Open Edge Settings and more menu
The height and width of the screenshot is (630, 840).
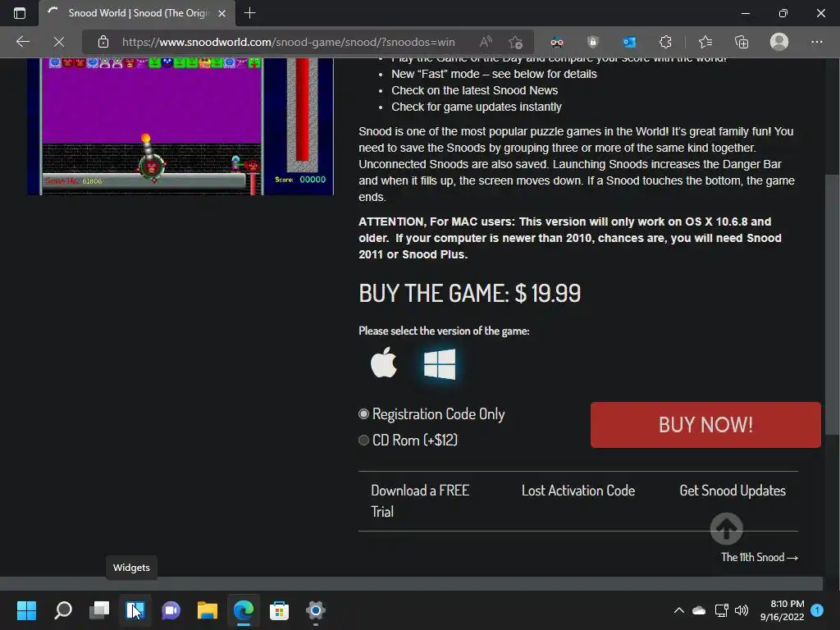(816, 42)
